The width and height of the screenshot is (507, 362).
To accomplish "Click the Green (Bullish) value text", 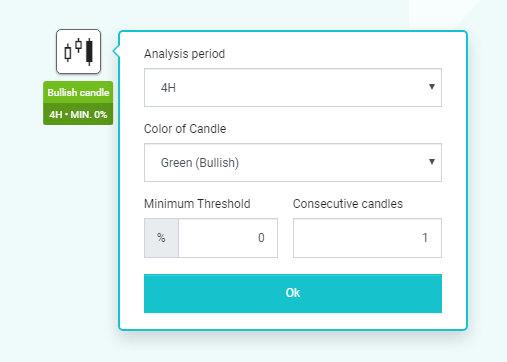I will click(200, 163).
